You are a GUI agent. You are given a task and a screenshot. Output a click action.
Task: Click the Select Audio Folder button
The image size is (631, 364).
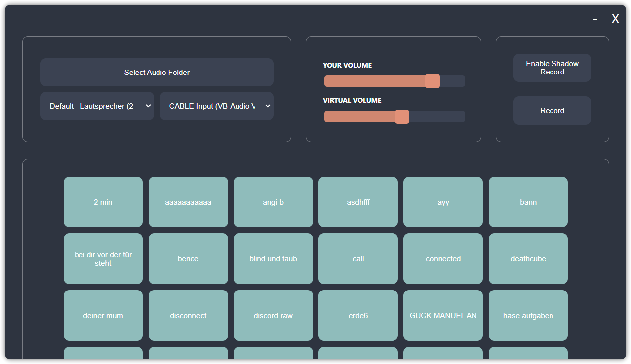click(x=157, y=73)
